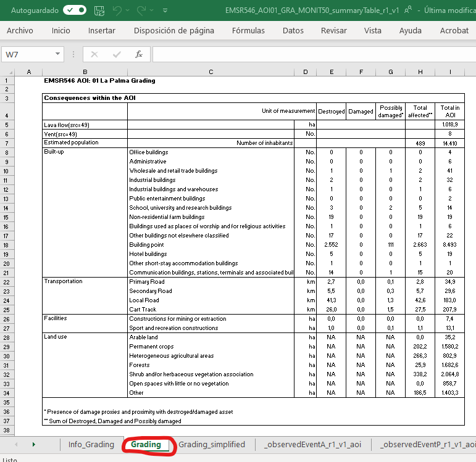Open the Datos ribbon tab
The width and height of the screenshot is (476, 462).
pos(293,31)
